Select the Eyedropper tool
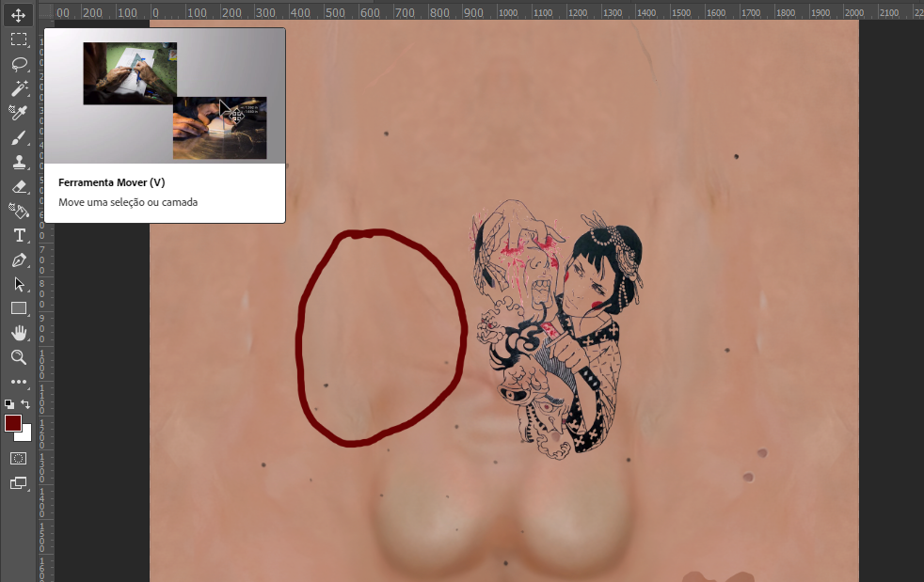Viewport: 924px width, 582px height. [19, 113]
